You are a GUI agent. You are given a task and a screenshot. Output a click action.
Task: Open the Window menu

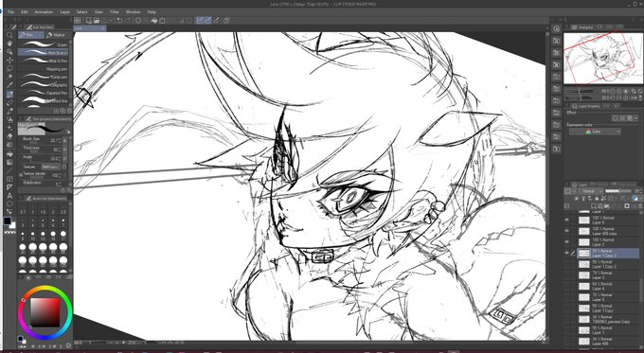tap(134, 12)
